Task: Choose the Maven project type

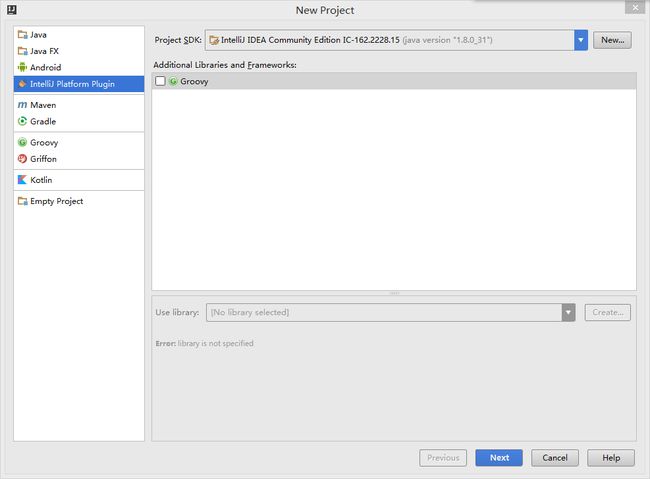Action: click(x=79, y=105)
